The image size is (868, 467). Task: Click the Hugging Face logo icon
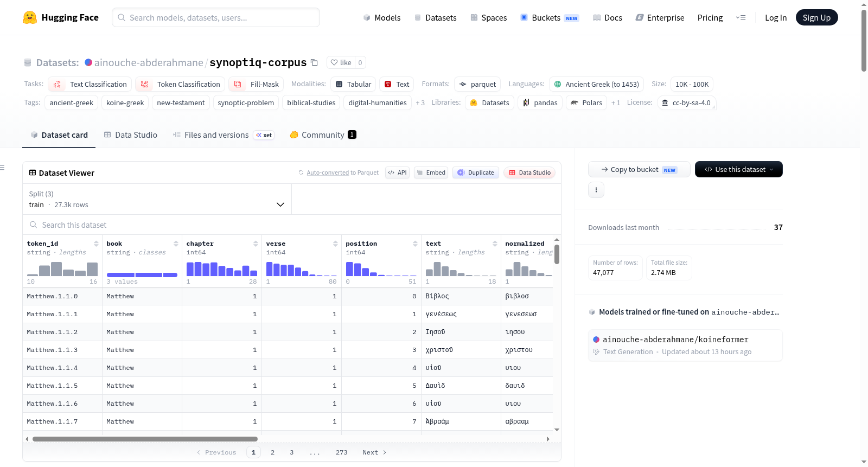30,17
